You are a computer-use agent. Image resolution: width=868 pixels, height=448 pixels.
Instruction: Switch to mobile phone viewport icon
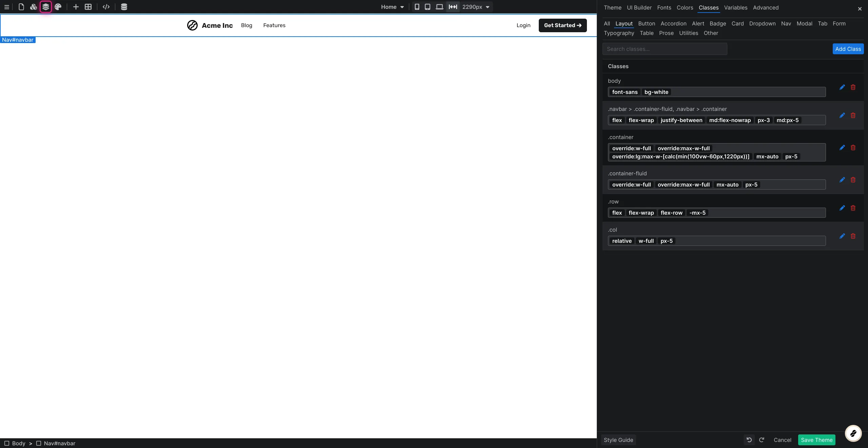[417, 7]
